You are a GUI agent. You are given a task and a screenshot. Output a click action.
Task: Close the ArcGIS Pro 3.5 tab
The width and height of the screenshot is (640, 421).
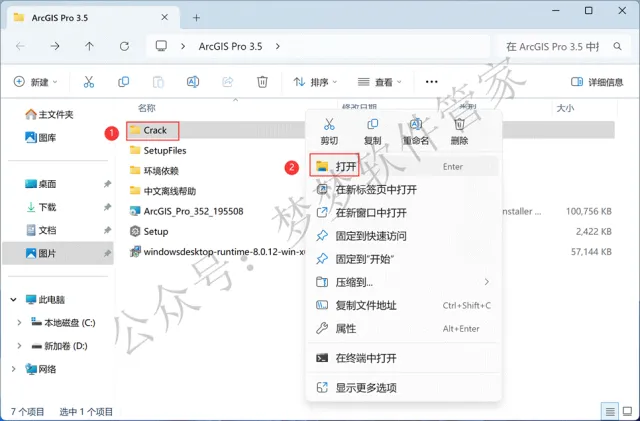pos(164,17)
